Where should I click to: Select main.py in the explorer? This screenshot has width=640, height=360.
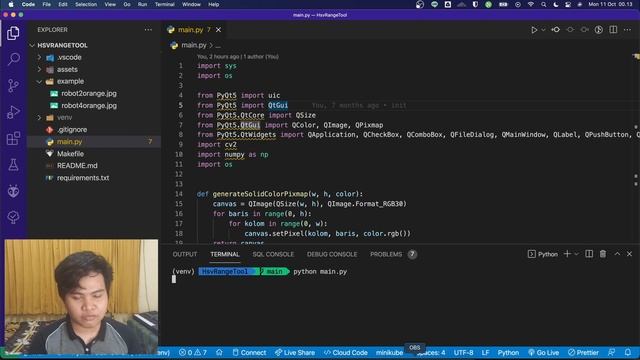pyautogui.click(x=69, y=142)
